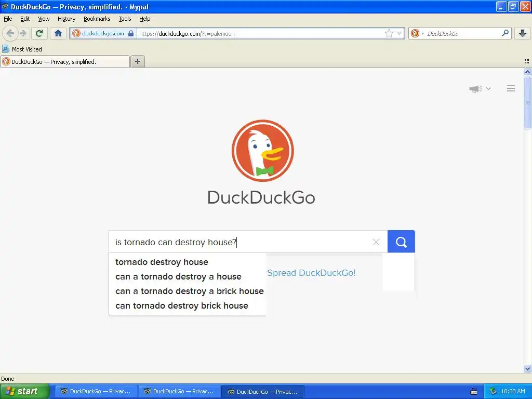
Task: Open the Downloads arrow button
Action: pyautogui.click(x=523, y=33)
